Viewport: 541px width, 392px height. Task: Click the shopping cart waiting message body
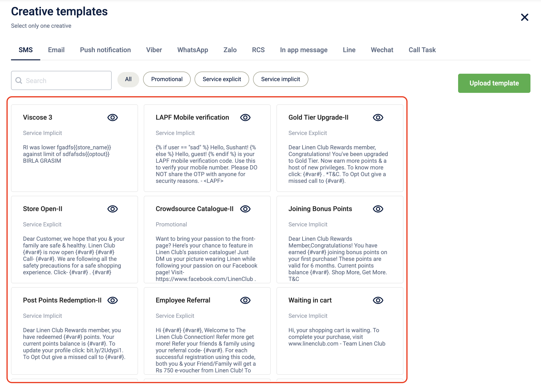click(337, 337)
